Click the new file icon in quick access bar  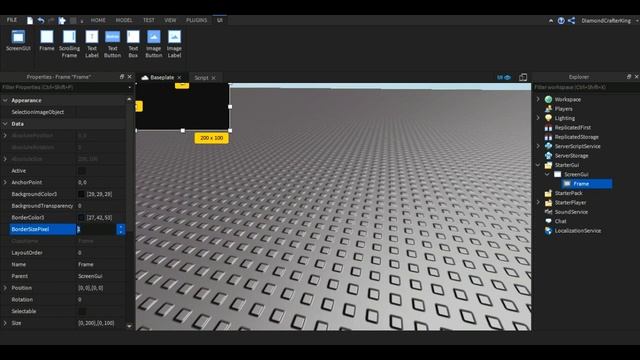click(30, 20)
